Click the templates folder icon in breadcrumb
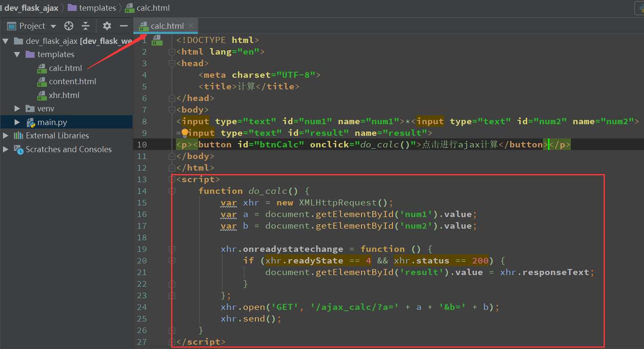Viewport: 644px width, 349px height. (72, 8)
